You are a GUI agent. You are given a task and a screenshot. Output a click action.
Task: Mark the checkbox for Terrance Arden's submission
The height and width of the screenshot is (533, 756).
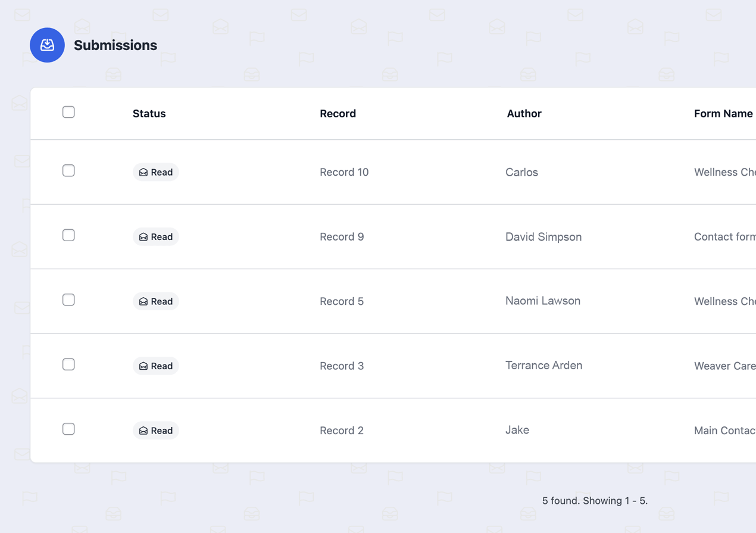pos(68,364)
